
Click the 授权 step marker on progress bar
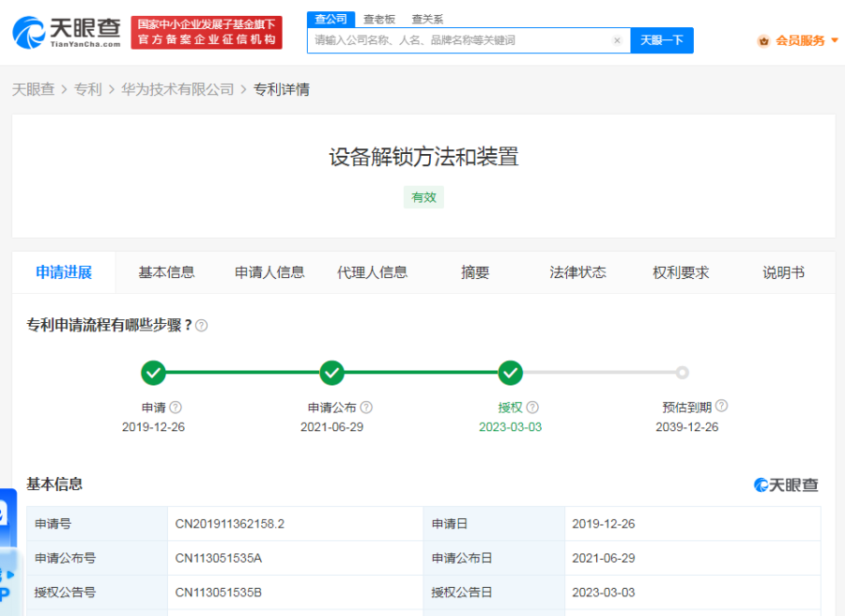[510, 373]
